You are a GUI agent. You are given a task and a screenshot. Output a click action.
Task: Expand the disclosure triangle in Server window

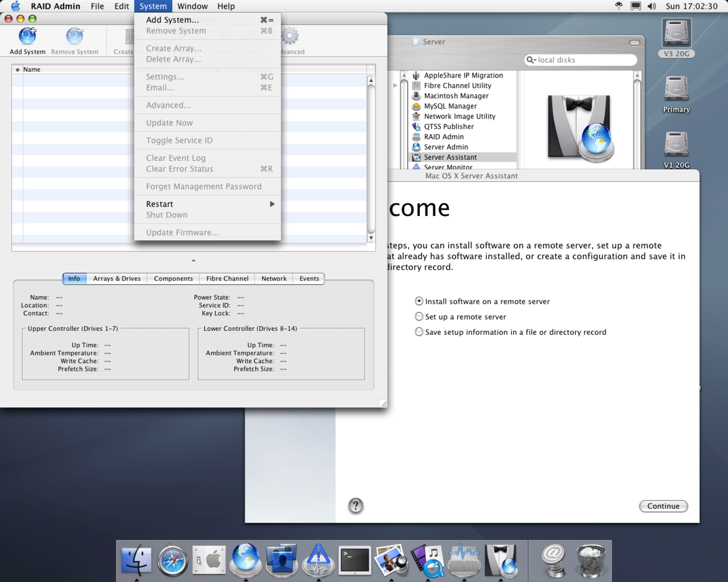pos(395,85)
